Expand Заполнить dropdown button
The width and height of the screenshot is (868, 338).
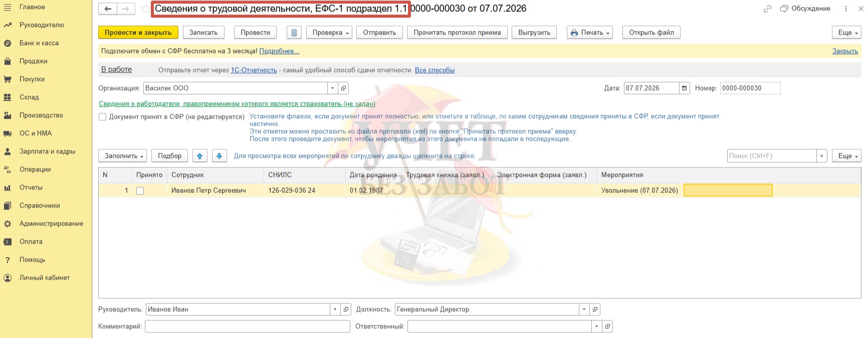pyautogui.click(x=122, y=156)
